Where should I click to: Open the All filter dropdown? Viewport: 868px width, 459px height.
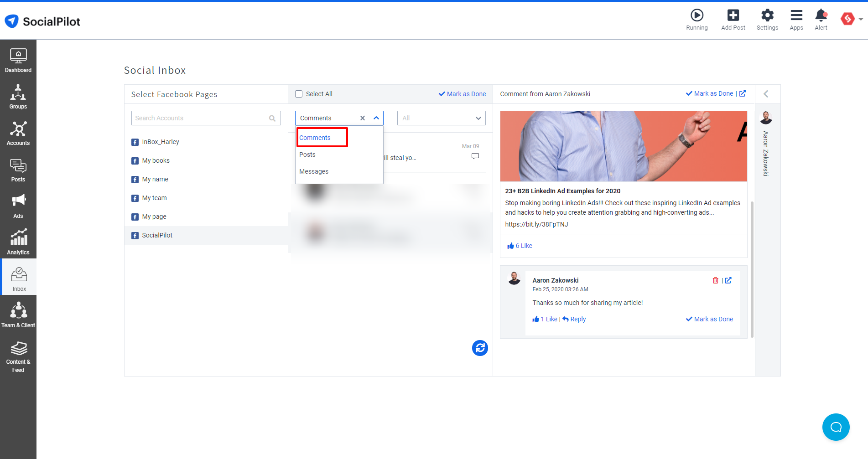click(x=441, y=118)
